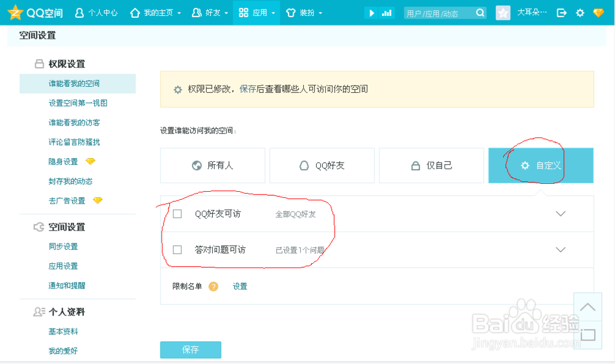The height and width of the screenshot is (364, 615).
Task: Open the 大耳朵 username link
Action: [x=531, y=12]
